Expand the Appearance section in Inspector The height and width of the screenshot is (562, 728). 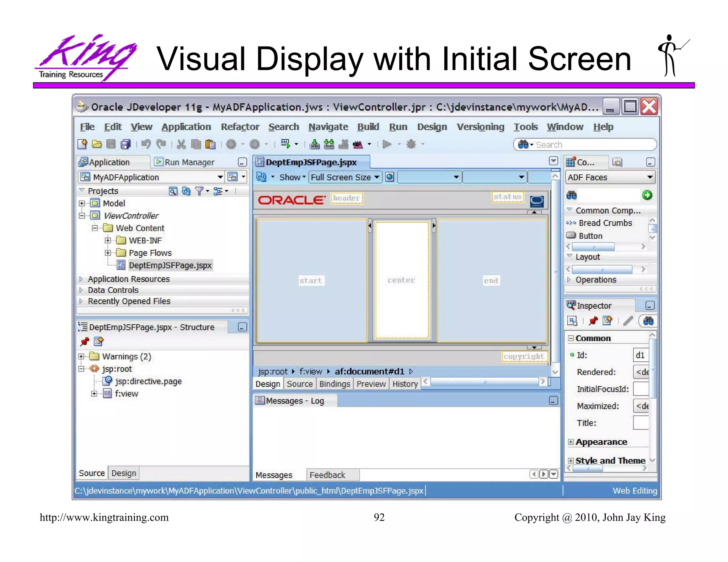pyautogui.click(x=571, y=442)
